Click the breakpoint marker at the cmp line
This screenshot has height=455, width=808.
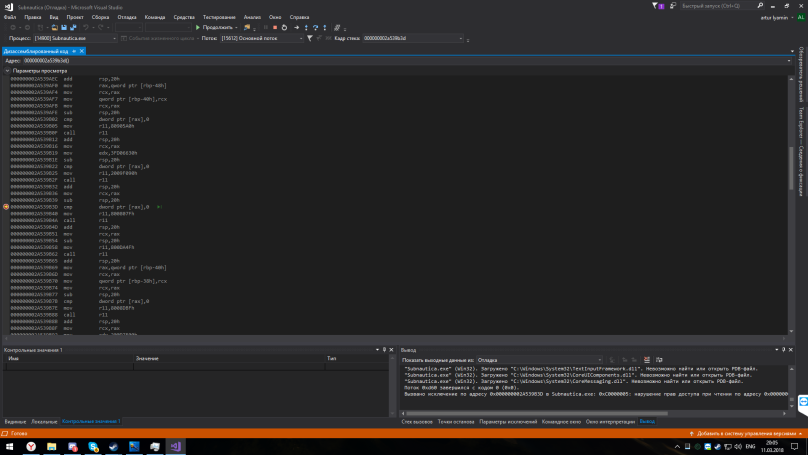point(6,207)
